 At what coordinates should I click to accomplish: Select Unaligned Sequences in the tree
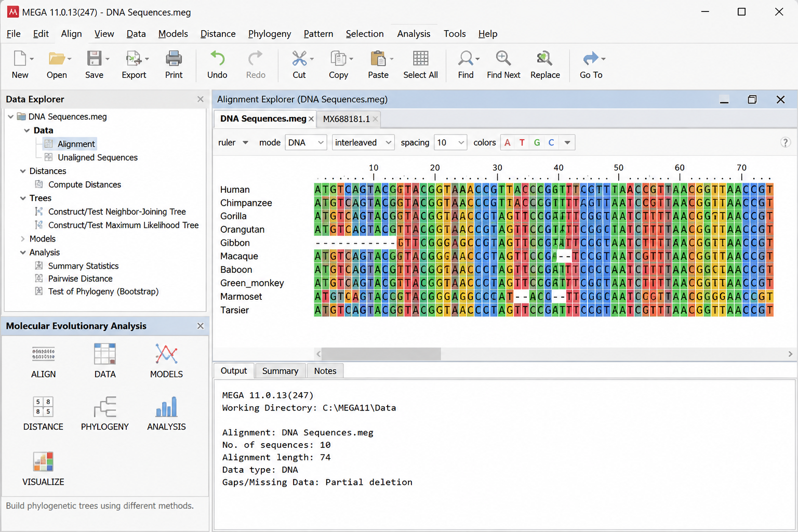tap(98, 157)
